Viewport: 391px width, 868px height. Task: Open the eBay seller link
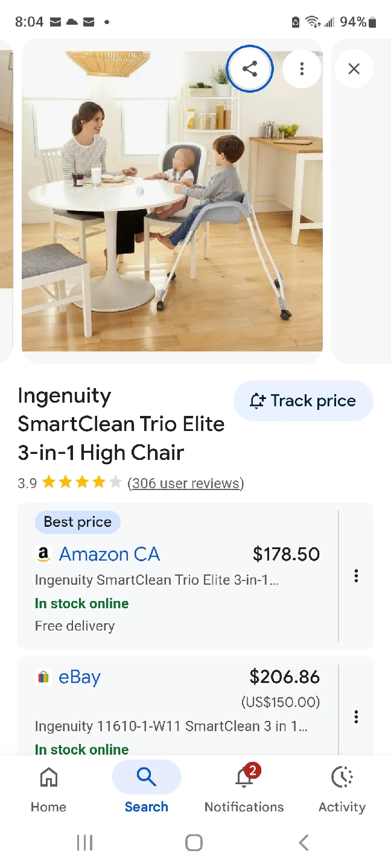point(80,677)
